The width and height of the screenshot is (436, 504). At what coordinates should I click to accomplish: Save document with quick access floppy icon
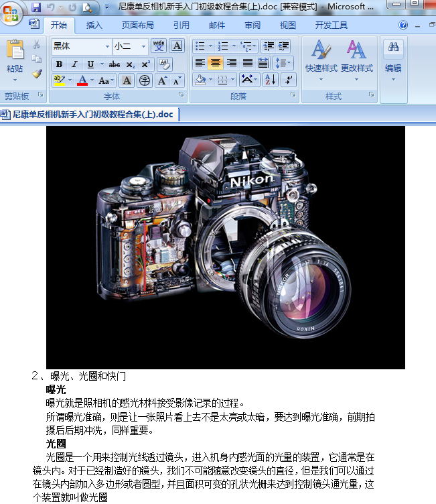point(36,7)
